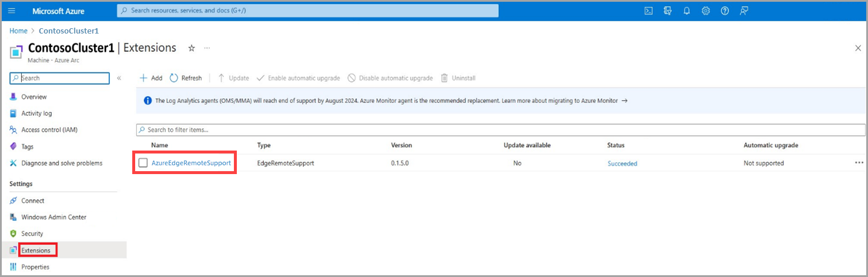Click the 0.1.5.0 version cell
This screenshot has width=868, height=277.
tap(401, 163)
